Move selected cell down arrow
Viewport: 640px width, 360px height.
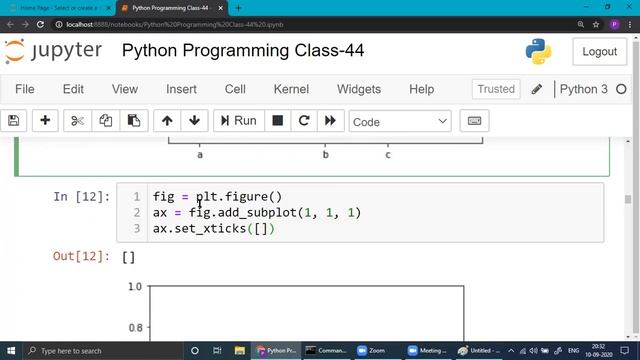point(194,121)
